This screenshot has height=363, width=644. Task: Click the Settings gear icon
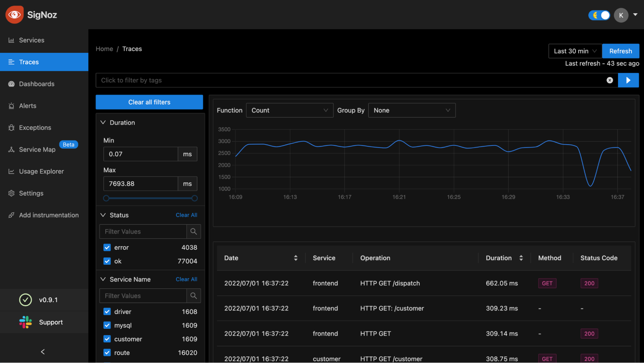(11, 193)
